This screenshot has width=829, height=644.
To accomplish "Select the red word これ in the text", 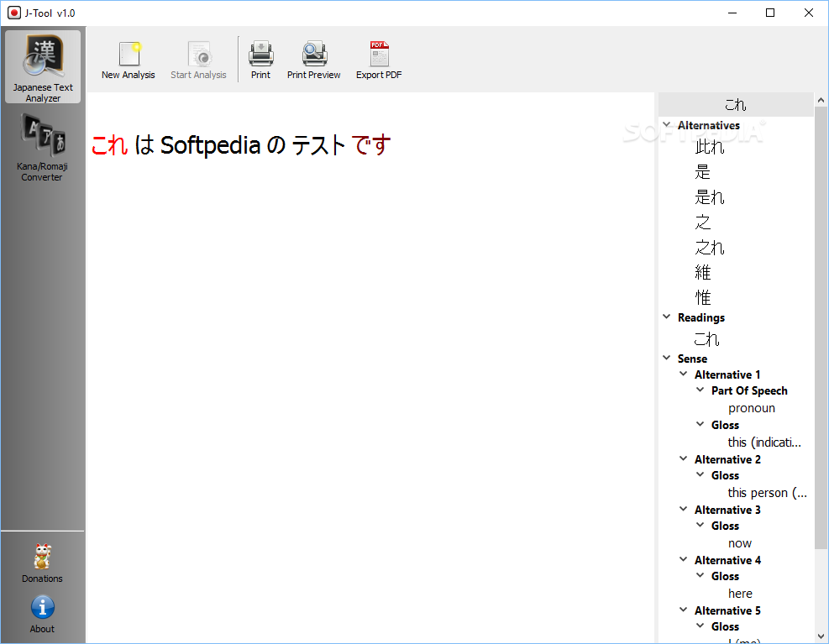I will coord(109,145).
